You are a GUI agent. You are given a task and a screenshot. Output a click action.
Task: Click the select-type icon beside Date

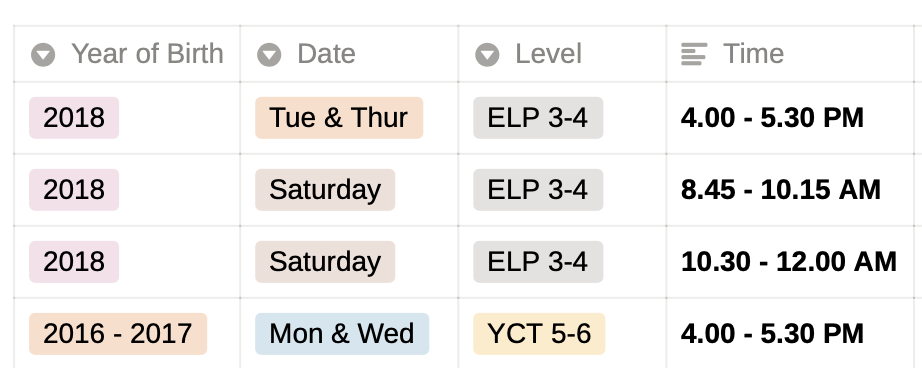tap(269, 55)
